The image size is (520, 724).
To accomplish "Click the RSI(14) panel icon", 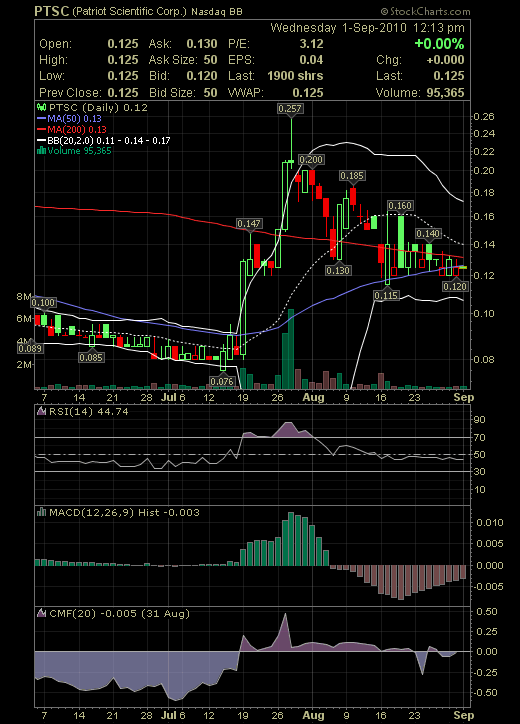I will tap(41, 411).
